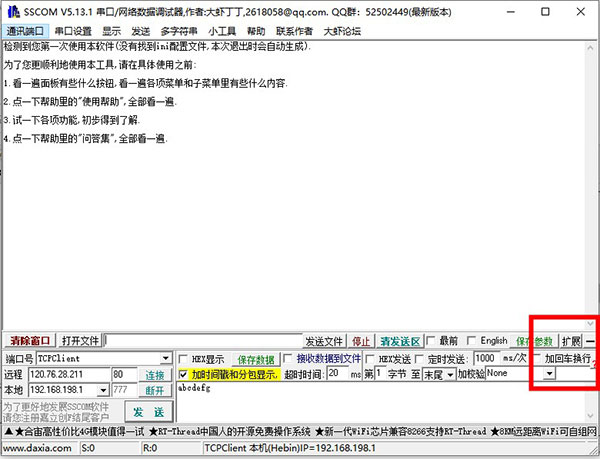The height and width of the screenshot is (459, 600).
Task: Click the 清除窗口 clear window button
Action: click(x=28, y=341)
